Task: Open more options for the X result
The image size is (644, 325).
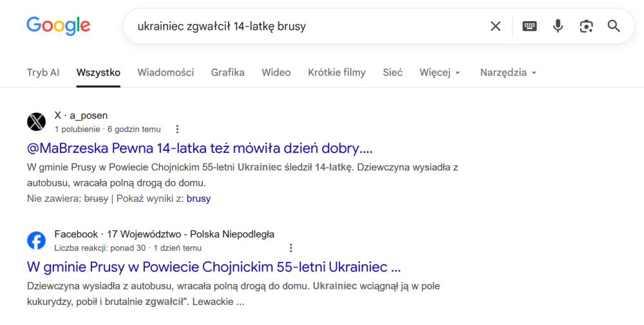Action: click(x=177, y=129)
